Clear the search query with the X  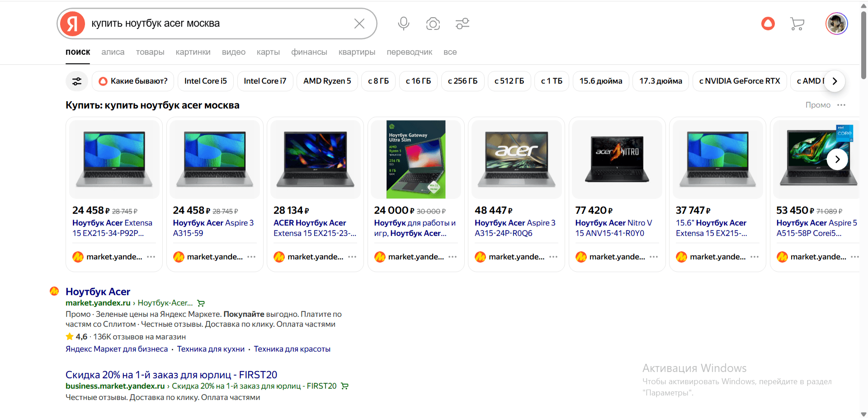tap(359, 23)
